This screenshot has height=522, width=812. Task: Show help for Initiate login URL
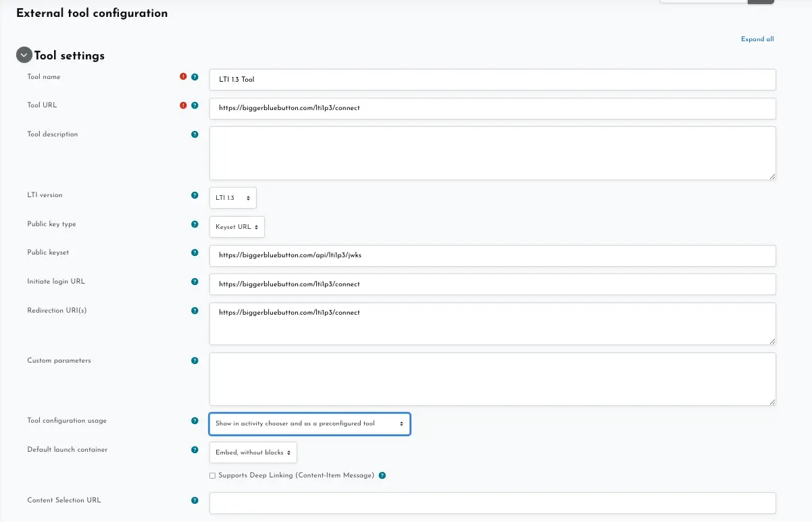(195, 282)
